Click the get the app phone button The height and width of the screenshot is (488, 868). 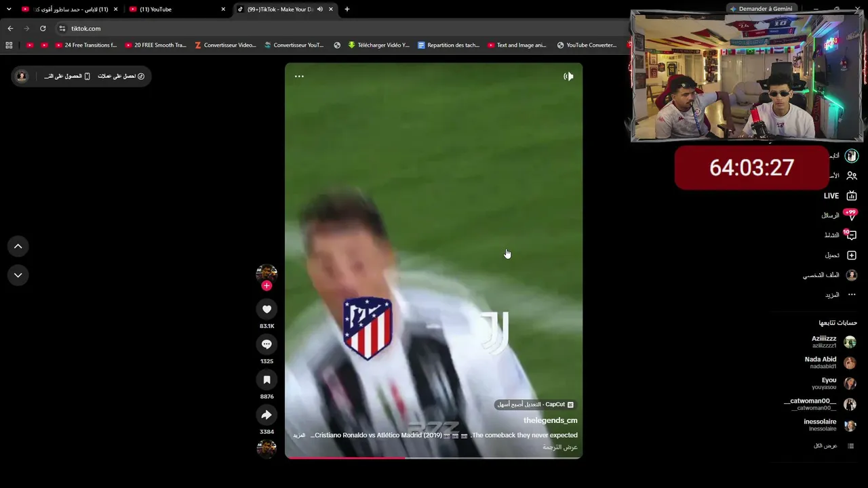(x=67, y=77)
